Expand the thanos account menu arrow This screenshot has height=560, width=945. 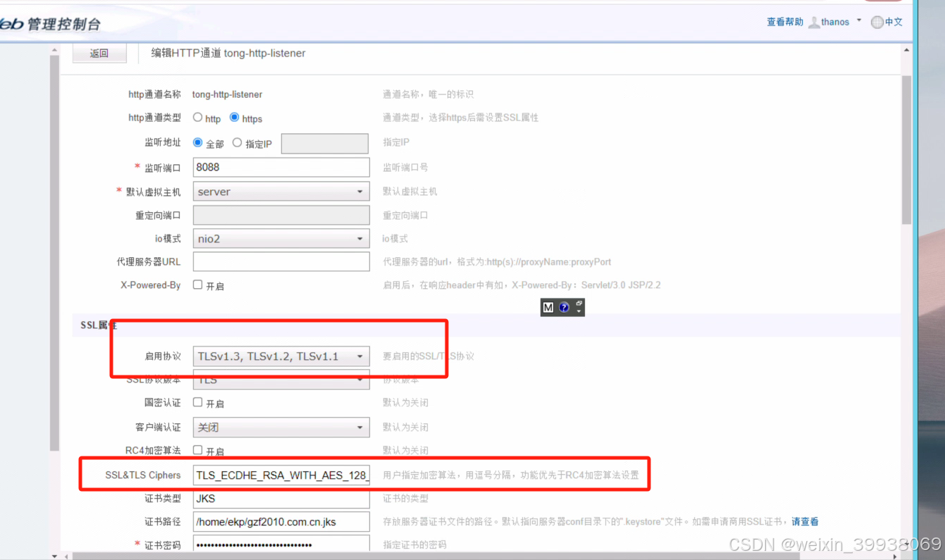coord(858,20)
